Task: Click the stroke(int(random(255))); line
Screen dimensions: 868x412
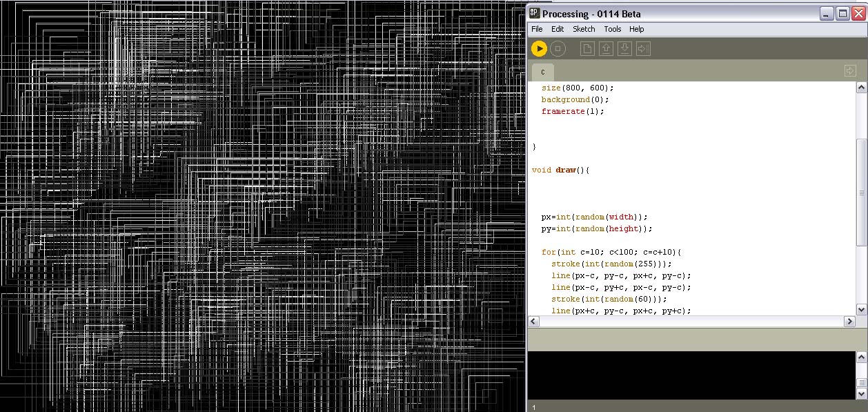Action: [x=611, y=264]
